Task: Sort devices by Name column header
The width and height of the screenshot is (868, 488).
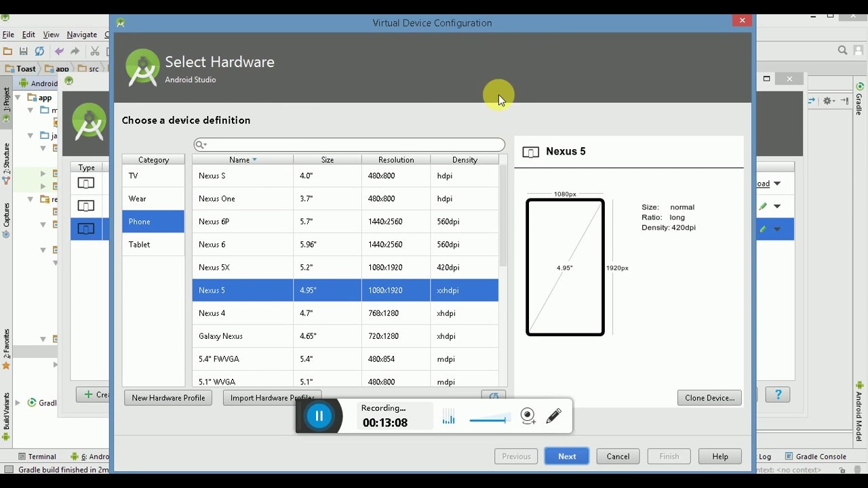Action: [x=243, y=160]
